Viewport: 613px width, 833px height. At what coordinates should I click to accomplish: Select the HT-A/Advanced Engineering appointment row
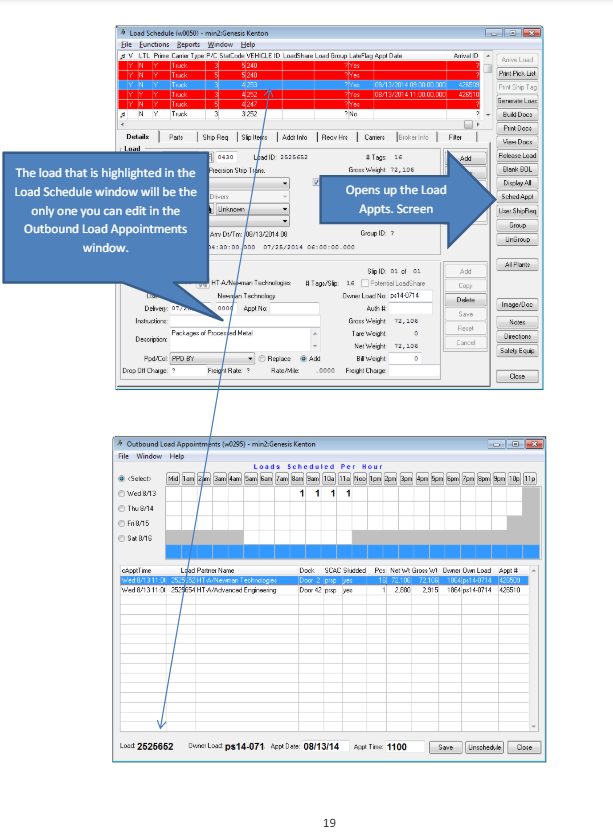pyautogui.click(x=324, y=590)
